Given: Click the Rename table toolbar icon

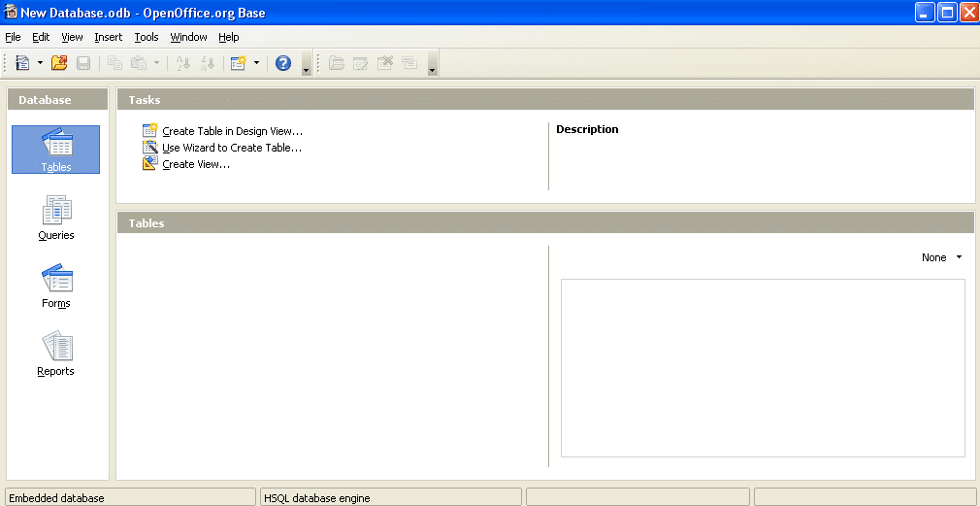Looking at the screenshot, I should 409,62.
